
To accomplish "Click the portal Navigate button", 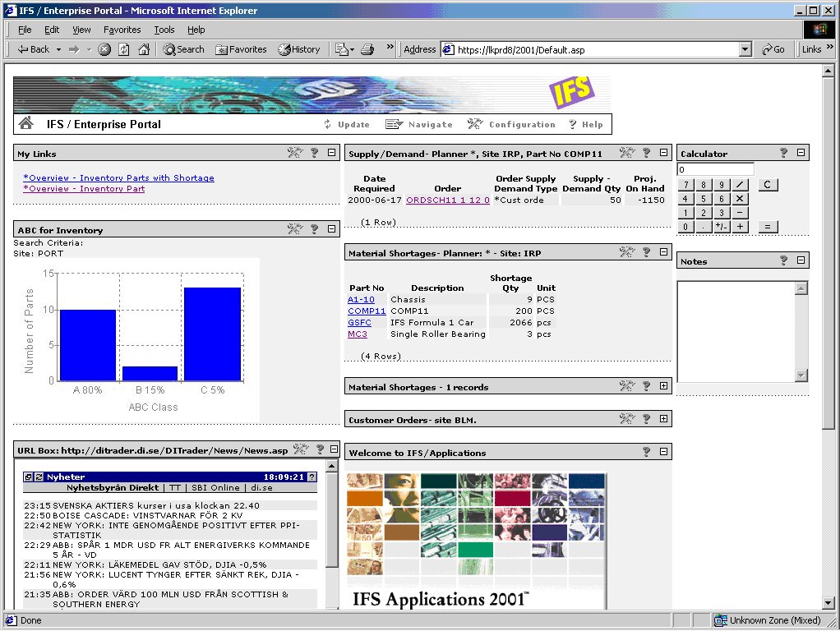I will [x=419, y=124].
